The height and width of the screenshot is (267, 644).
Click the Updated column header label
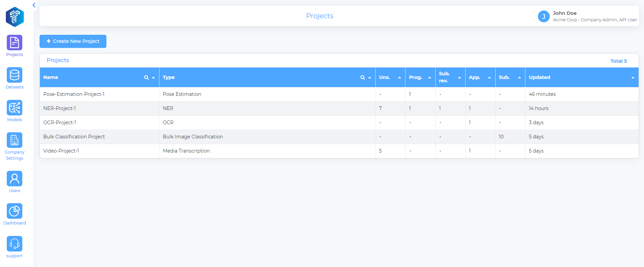click(x=539, y=77)
